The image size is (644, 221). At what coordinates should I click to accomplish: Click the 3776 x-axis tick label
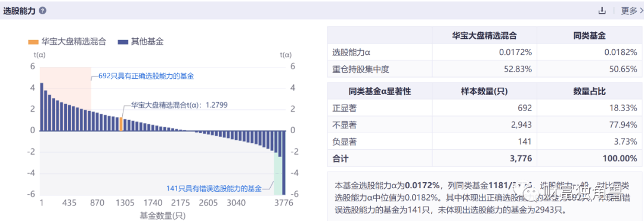click(x=283, y=203)
